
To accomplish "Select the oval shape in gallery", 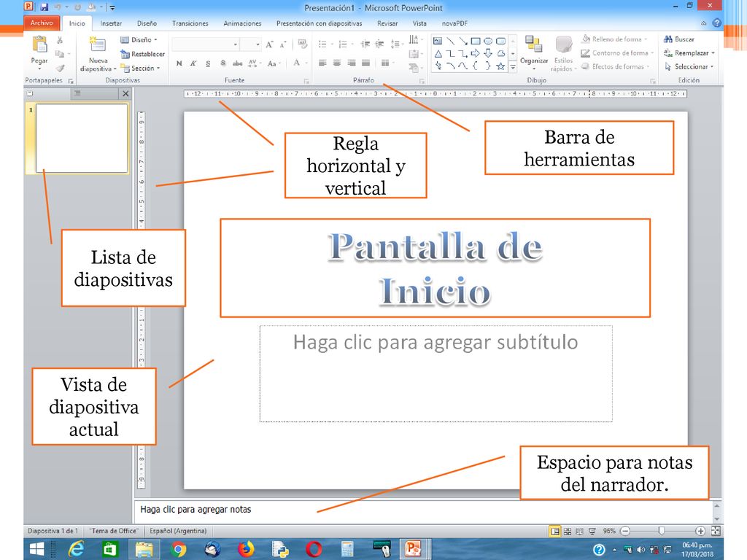I will pyautogui.click(x=488, y=41).
